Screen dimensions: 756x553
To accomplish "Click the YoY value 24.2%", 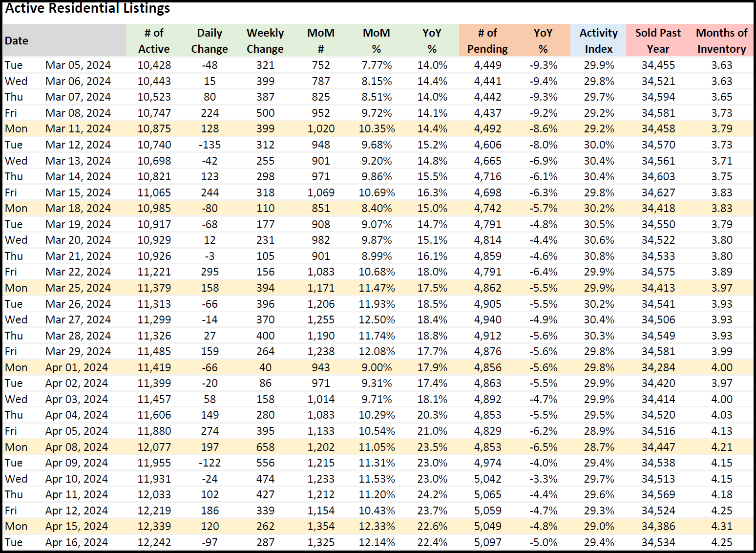I will coord(432,494).
